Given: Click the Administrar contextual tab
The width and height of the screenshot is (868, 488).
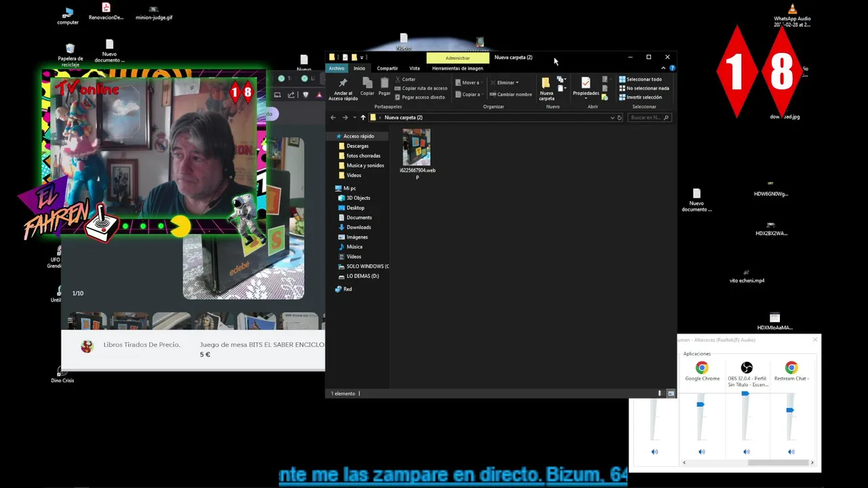Looking at the screenshot, I should [457, 58].
